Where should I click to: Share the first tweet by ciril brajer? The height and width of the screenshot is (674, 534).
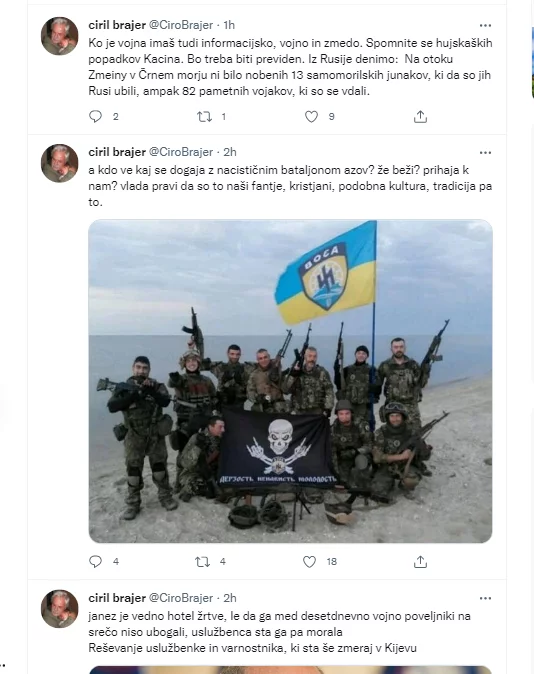(420, 116)
